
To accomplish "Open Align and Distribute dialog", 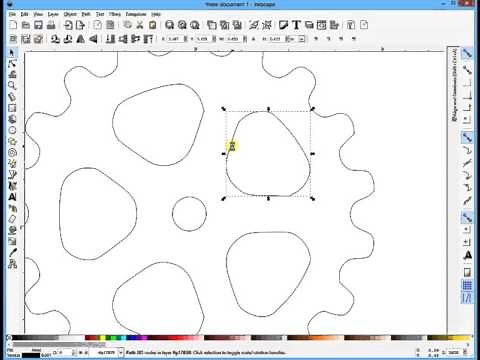I will point(334,25).
